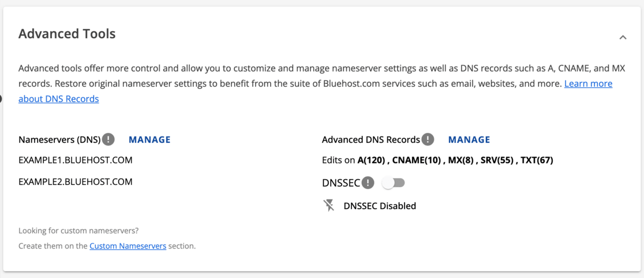Click the info icon next to DNSSEC
644x278 pixels.
(x=368, y=183)
